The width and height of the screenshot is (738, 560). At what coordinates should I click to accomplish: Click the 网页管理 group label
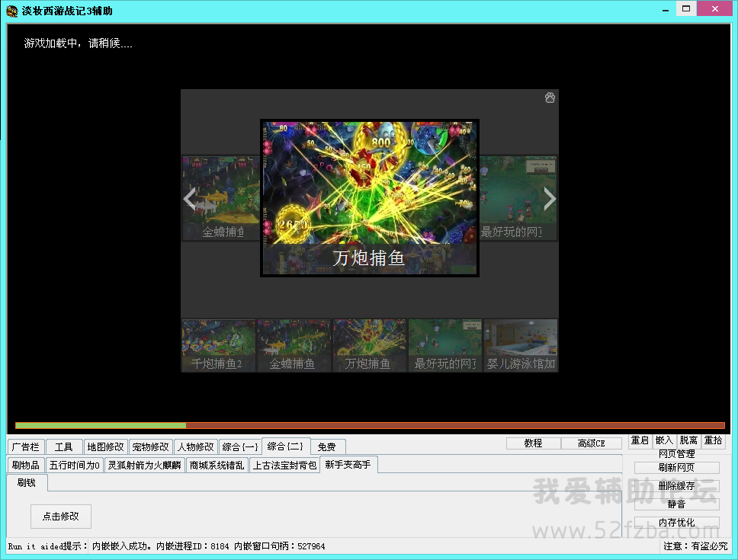[x=677, y=454]
